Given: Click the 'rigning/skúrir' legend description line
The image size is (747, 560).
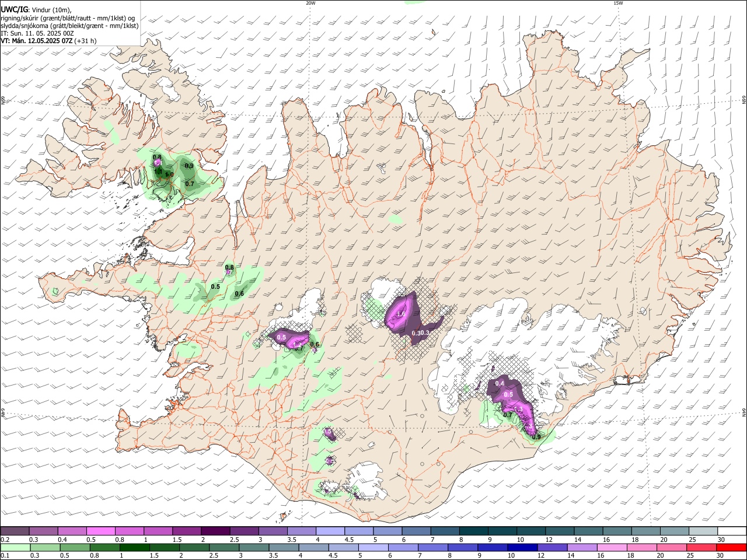Looking at the screenshot, I should click(x=67, y=18).
